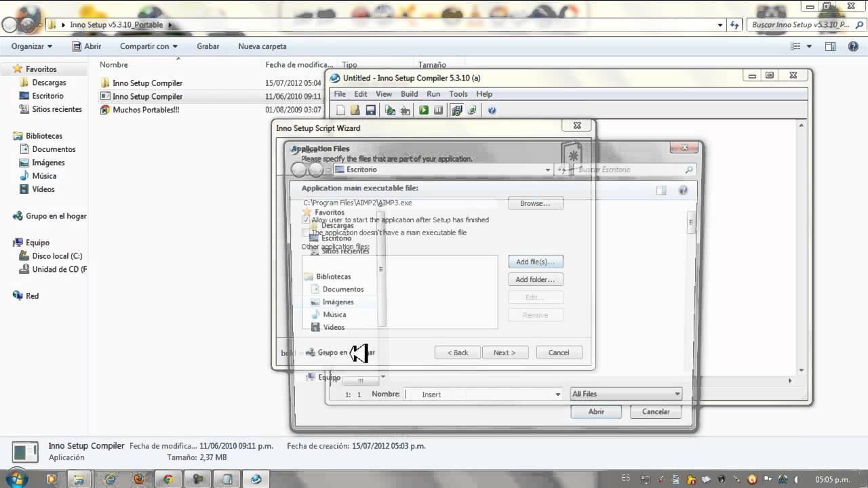Viewport: 868px width, 488px height.
Task: Open Build menu in Inno Setup
Action: (x=410, y=94)
